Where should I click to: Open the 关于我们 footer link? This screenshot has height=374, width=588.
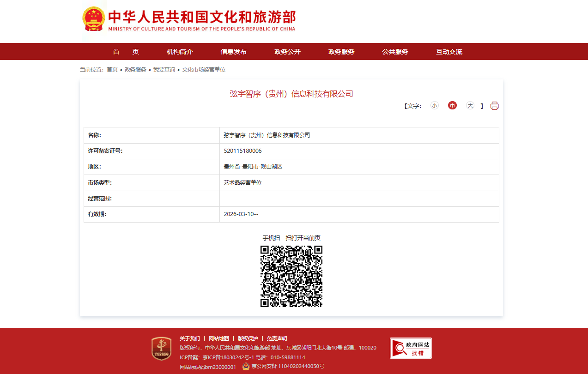click(190, 338)
